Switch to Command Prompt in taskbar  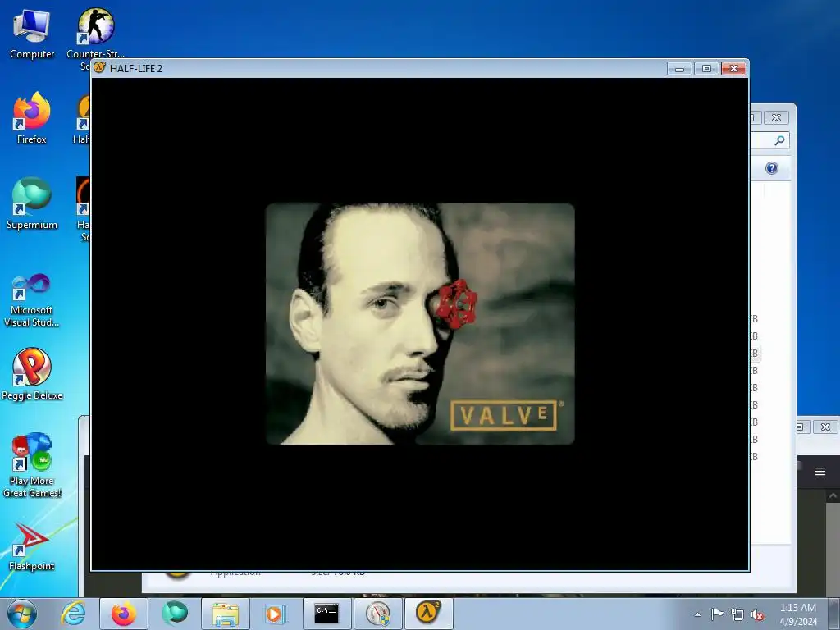[326, 614]
